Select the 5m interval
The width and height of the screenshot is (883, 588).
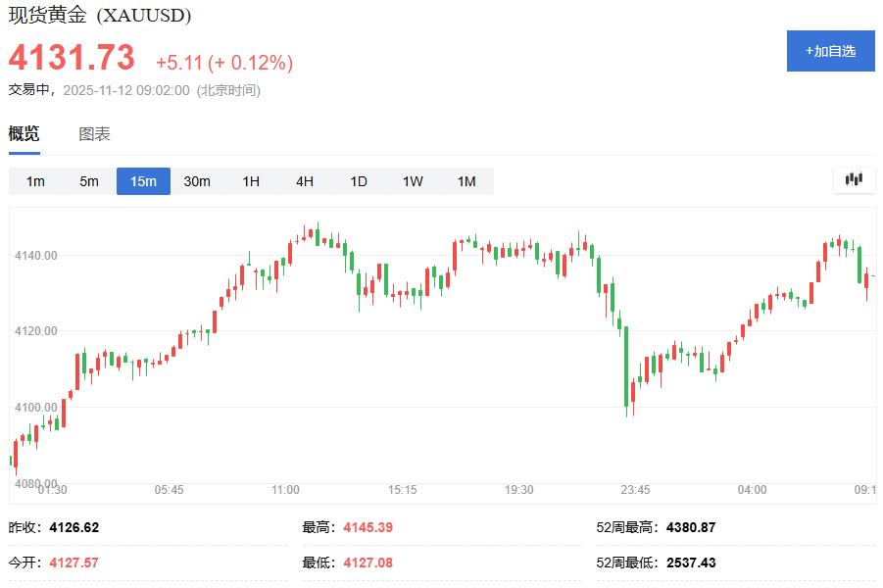pyautogui.click(x=89, y=181)
